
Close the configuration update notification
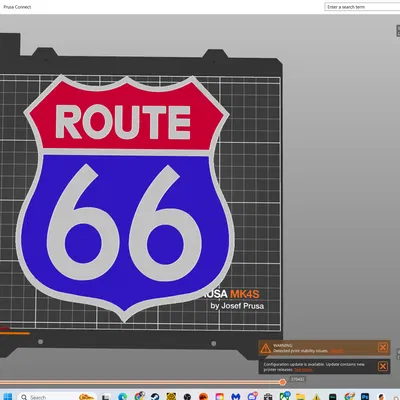click(x=383, y=367)
